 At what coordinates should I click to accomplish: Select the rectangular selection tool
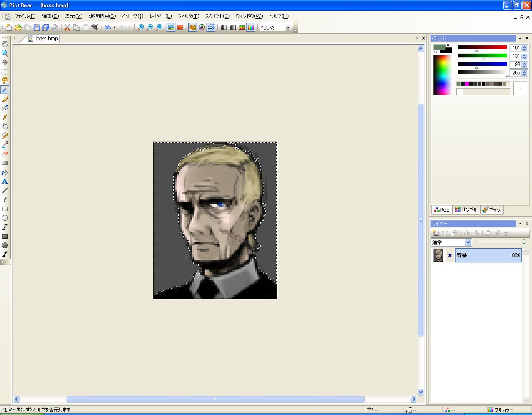click(x=5, y=72)
